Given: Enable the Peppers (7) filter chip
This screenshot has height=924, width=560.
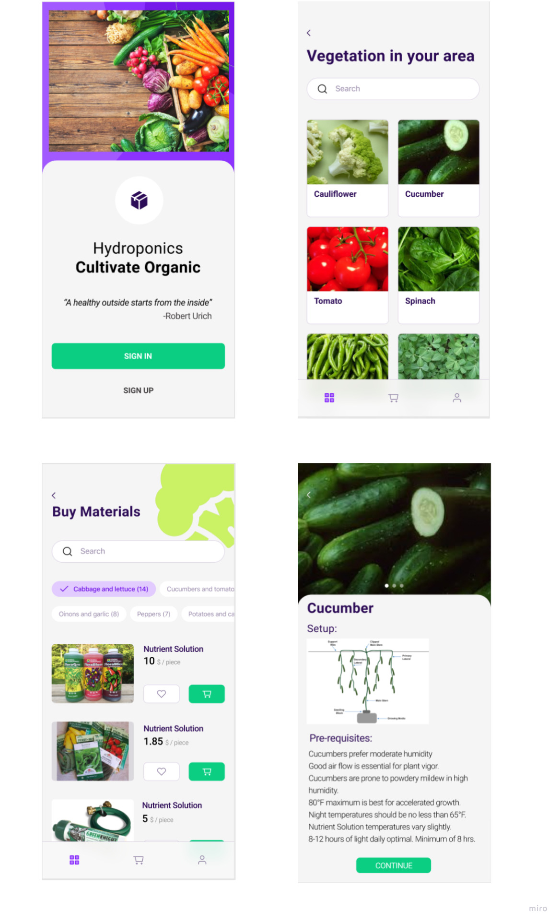Looking at the screenshot, I should 153,614.
